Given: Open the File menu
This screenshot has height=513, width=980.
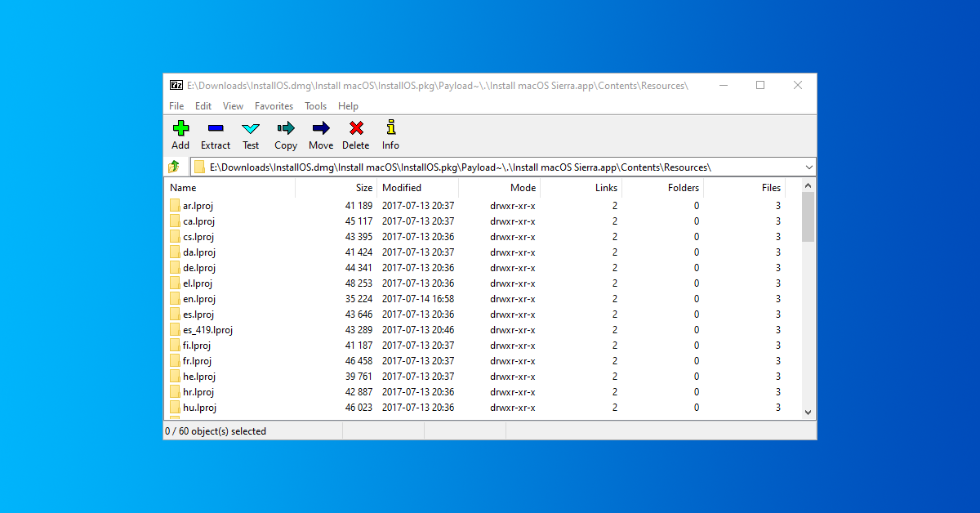Looking at the screenshot, I should click(x=176, y=106).
